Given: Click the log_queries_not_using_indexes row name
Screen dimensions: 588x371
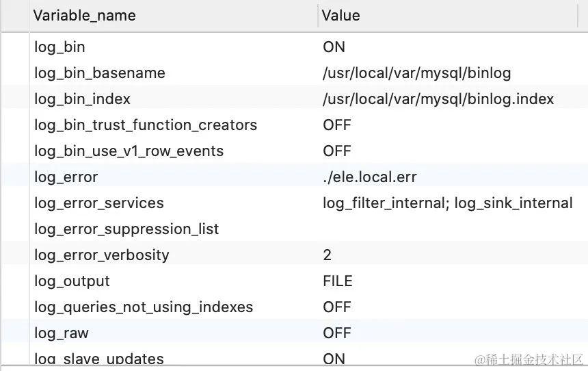Looking at the screenshot, I should pyautogui.click(x=144, y=307).
